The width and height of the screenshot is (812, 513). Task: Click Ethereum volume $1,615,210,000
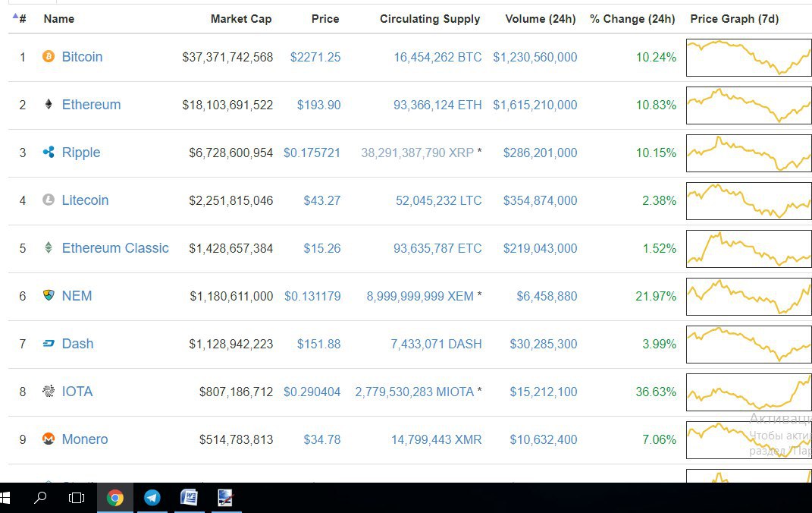(535, 105)
